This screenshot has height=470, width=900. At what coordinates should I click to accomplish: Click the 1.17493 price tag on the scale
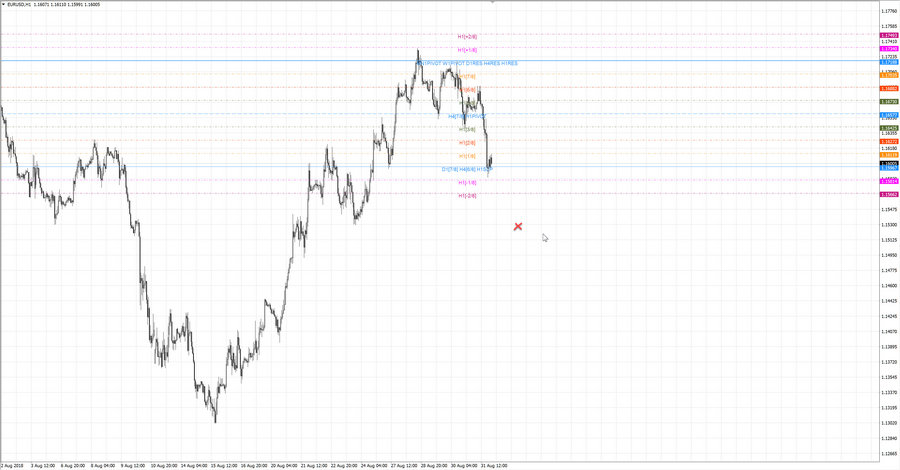click(x=889, y=35)
